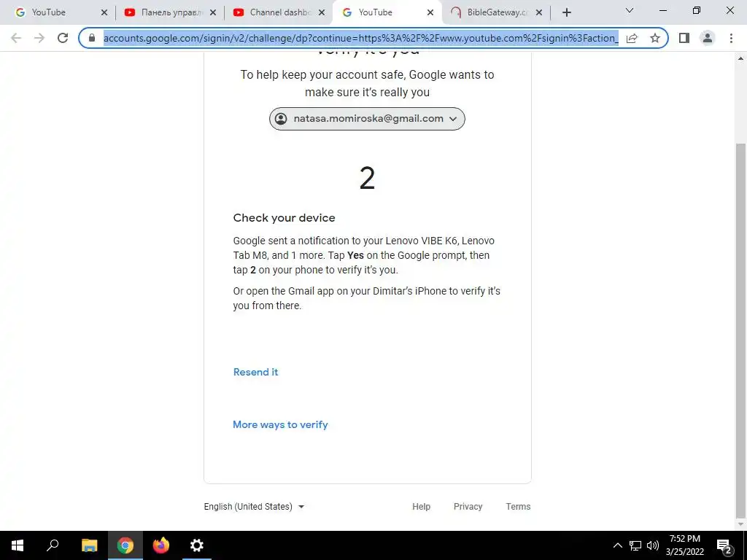Open the English (United States) language dropdown

click(x=254, y=507)
